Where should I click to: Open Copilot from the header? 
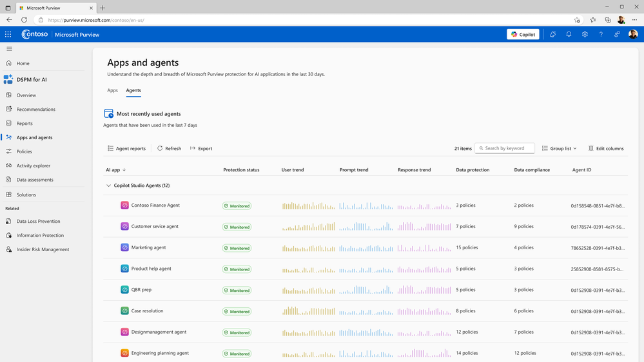[523, 35]
